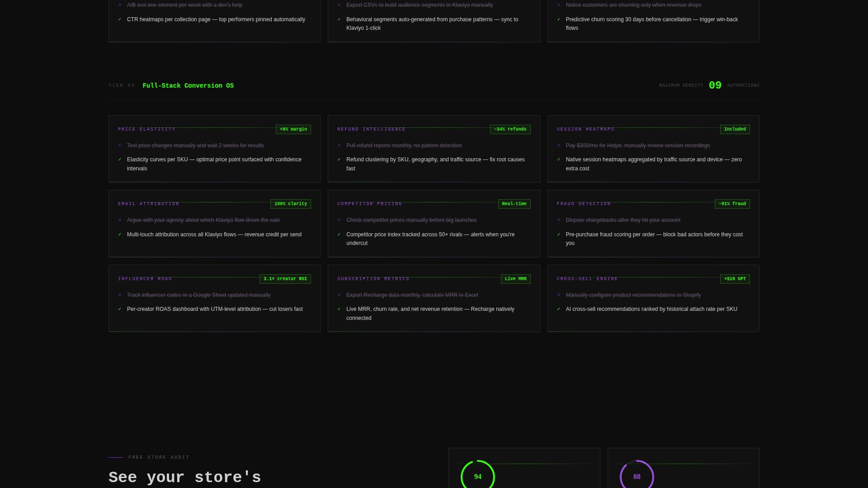The width and height of the screenshot is (868, 488).
Task: Click 'Predictive churn scoring 30 days' text
Action: pos(652,23)
